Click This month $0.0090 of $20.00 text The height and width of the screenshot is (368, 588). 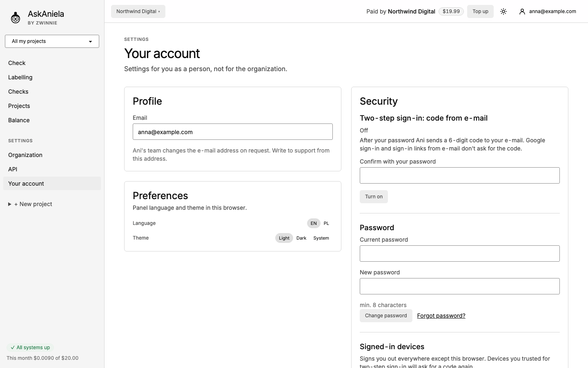point(42,358)
